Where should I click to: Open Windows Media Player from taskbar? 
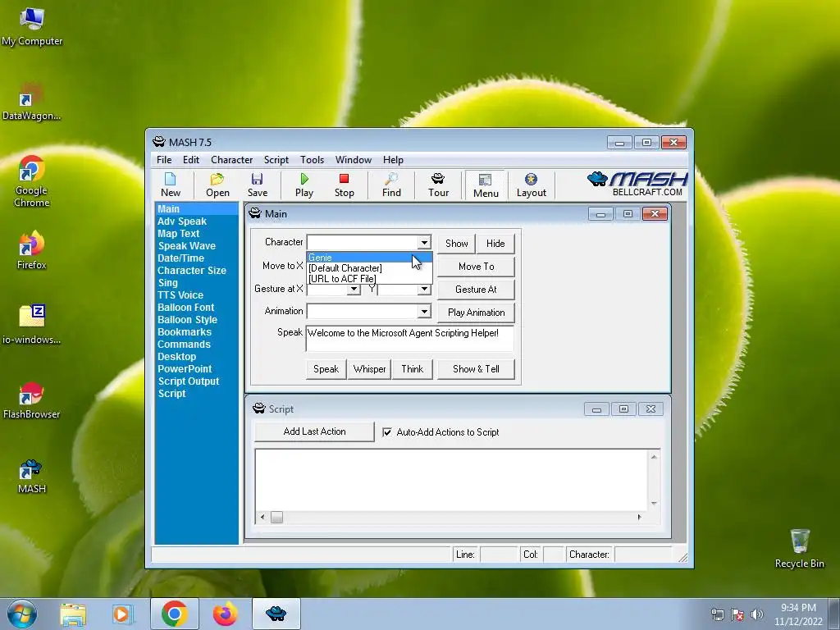[121, 614]
